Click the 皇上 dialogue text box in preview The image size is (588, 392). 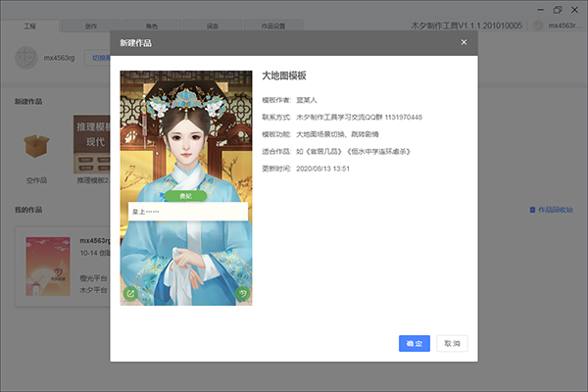[x=185, y=211]
